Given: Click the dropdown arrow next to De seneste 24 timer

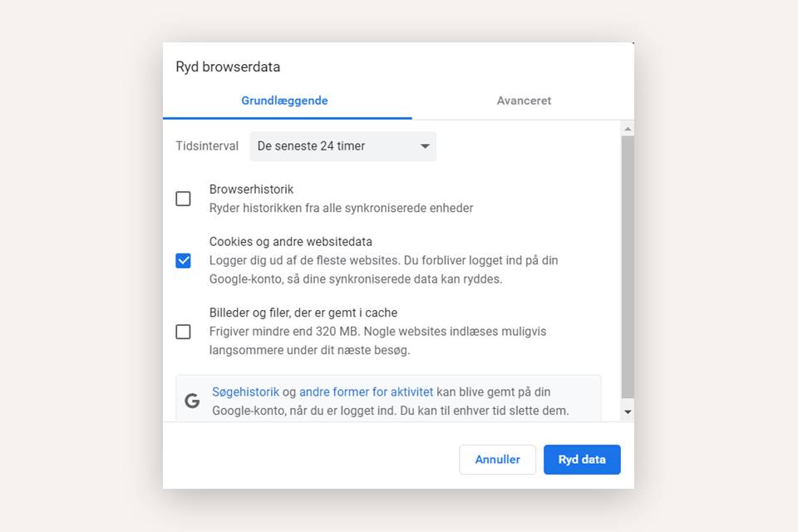Looking at the screenshot, I should [x=424, y=145].
